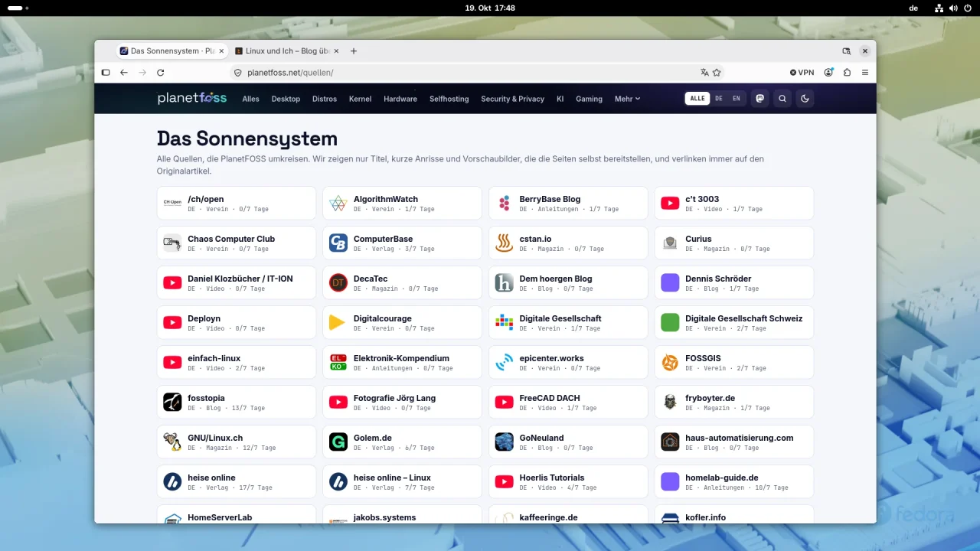Click the fosstopia logo icon
The height and width of the screenshot is (551, 980).
click(x=172, y=403)
